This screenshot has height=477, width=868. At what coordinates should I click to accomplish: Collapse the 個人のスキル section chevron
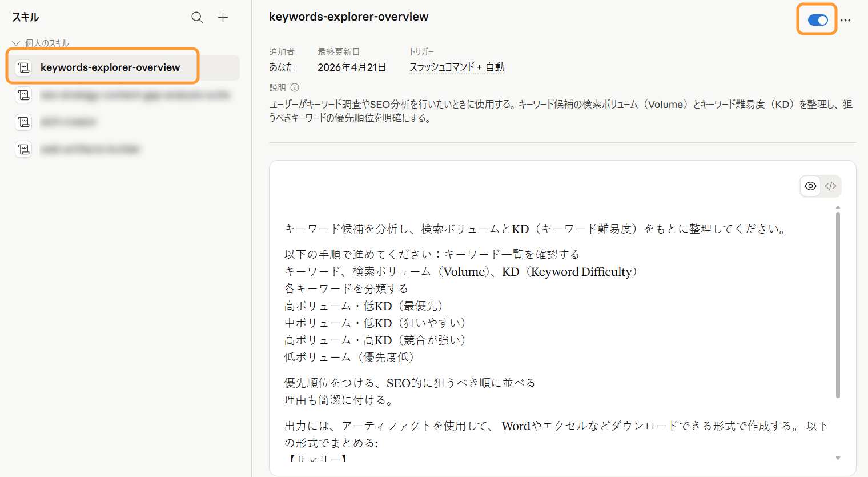(x=16, y=43)
